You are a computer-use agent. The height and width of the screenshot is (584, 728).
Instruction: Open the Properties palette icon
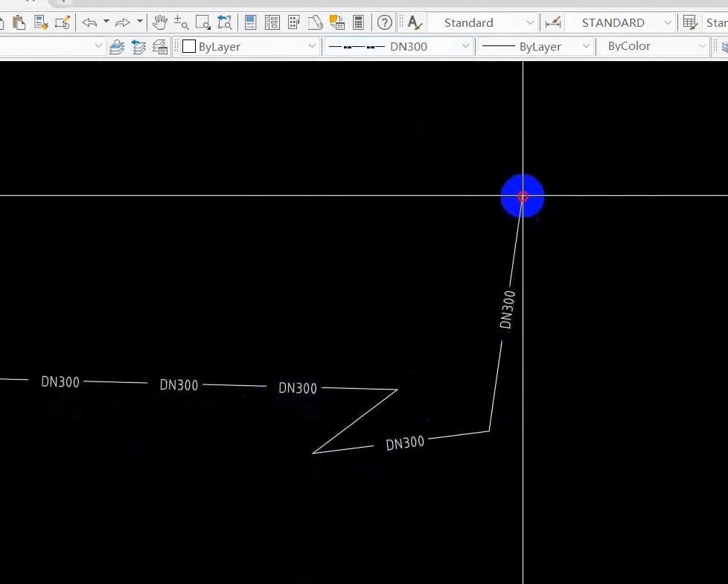pos(251,22)
